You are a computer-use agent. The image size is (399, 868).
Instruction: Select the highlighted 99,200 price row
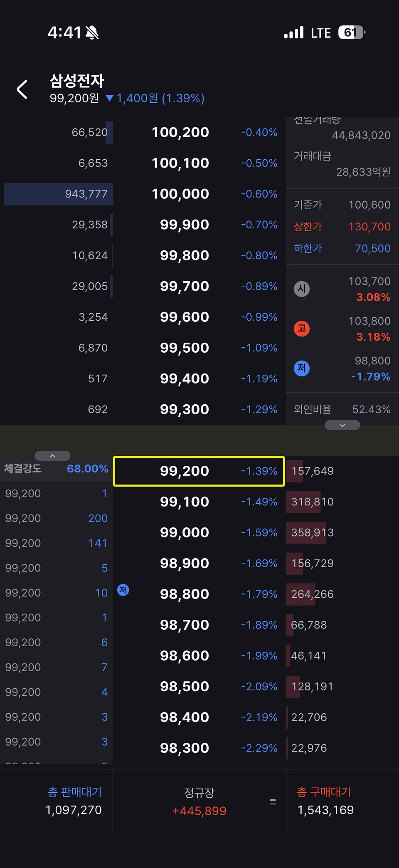pyautogui.click(x=199, y=471)
